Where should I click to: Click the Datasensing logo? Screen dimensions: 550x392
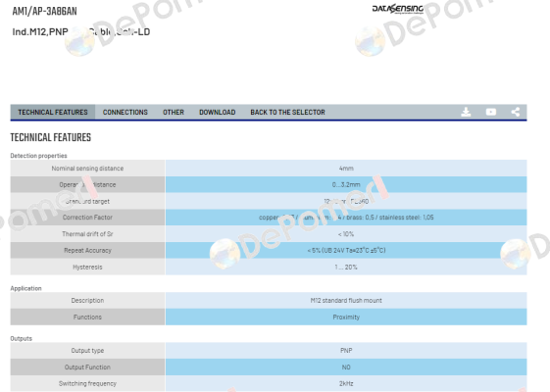(398, 9)
